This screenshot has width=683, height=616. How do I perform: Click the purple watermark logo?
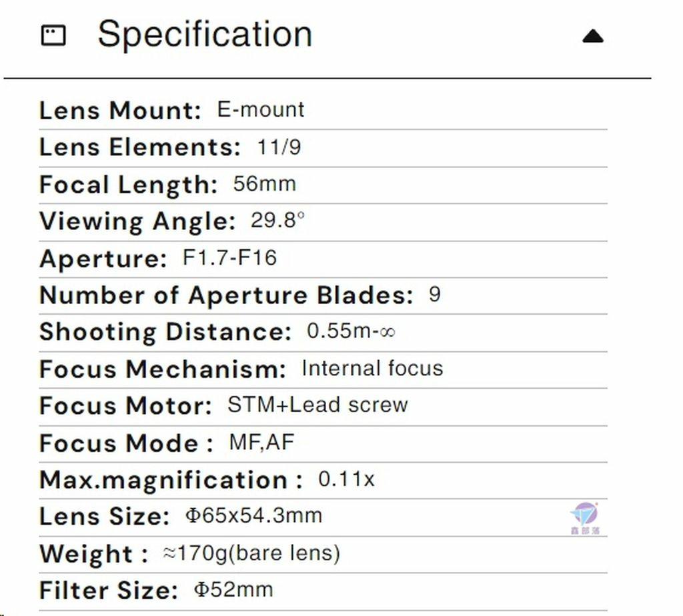(x=584, y=518)
